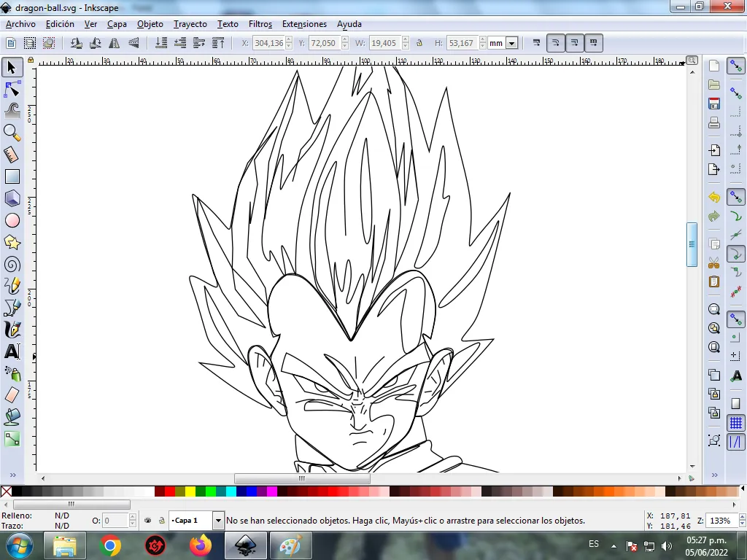Select the Node edit tool
This screenshot has width=747, height=560.
(12, 90)
